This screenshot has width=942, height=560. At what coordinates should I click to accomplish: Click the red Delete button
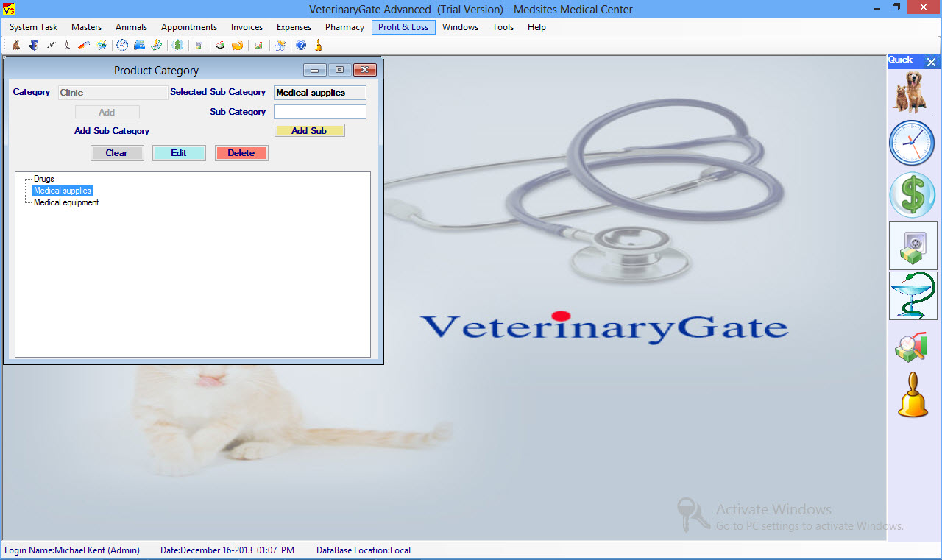(241, 153)
